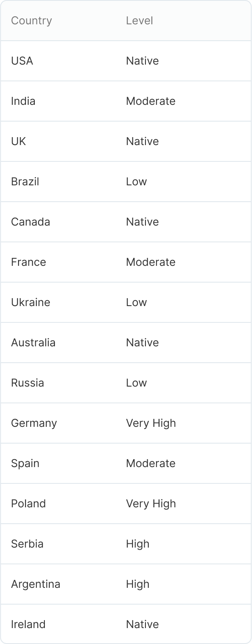The height and width of the screenshot is (644, 252).
Task: Click the India row's Moderate level
Action: tap(151, 101)
